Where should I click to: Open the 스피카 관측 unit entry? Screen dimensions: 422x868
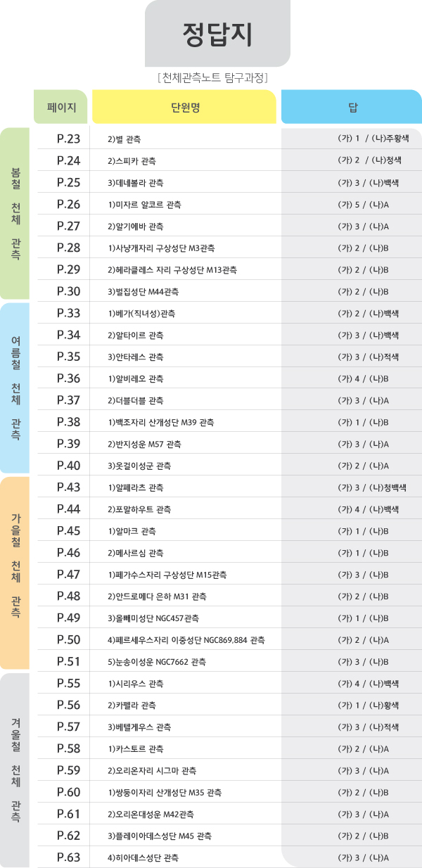132,161
